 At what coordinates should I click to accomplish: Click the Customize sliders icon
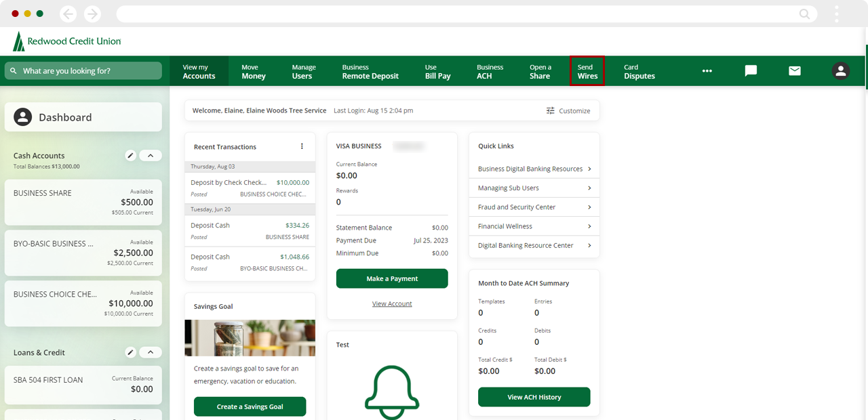click(x=551, y=110)
